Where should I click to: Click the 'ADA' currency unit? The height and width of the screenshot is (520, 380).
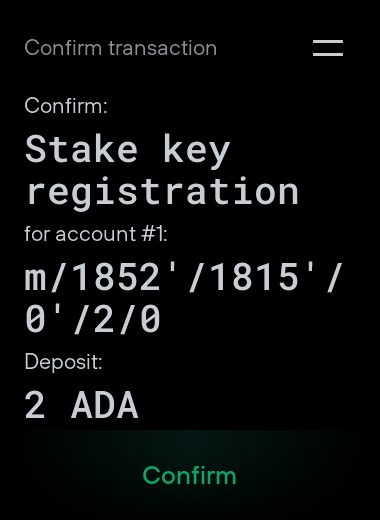[x=105, y=405]
